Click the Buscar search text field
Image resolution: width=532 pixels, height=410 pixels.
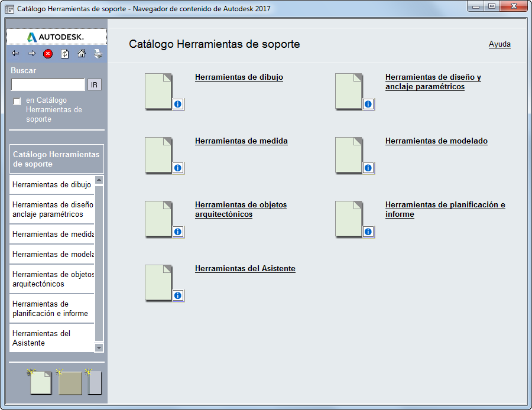coord(48,84)
